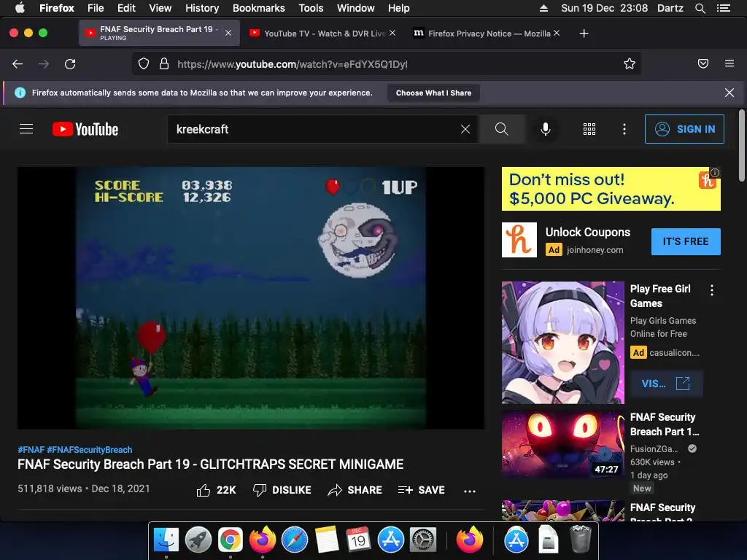The width and height of the screenshot is (747, 560).
Task: Start voice search with the microphone
Action: (x=546, y=129)
